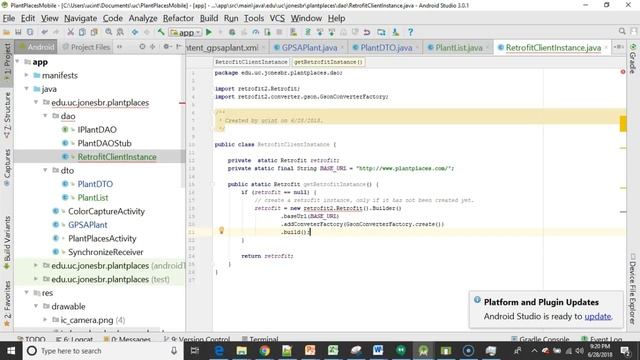Expand the manifests folder
The image size is (640, 360).
click(27, 75)
